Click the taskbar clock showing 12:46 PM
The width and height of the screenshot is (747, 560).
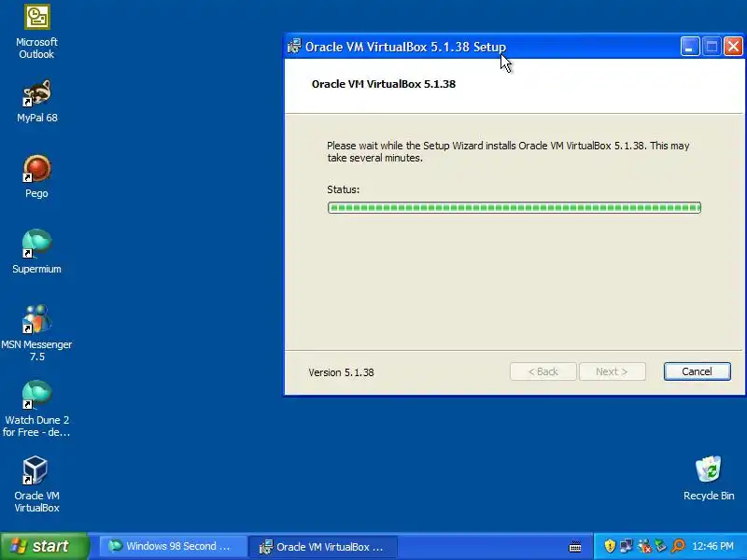pos(712,546)
